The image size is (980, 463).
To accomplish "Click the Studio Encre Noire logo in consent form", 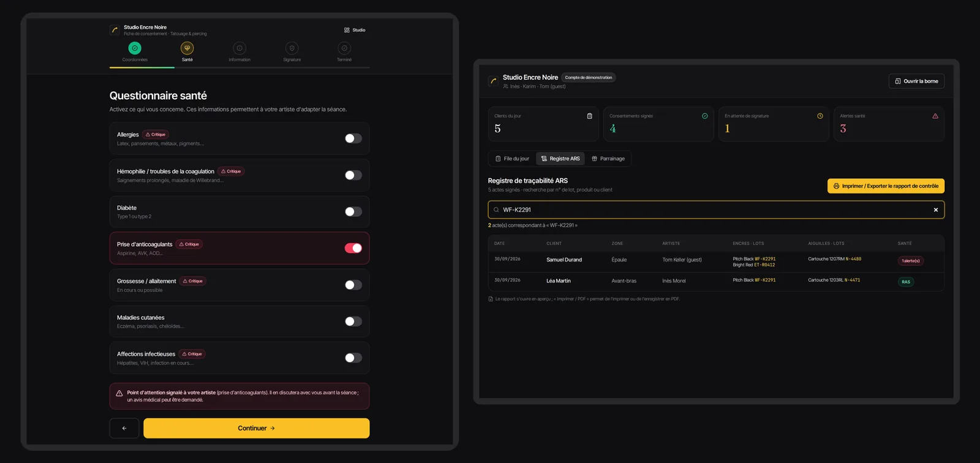I will click(x=115, y=30).
